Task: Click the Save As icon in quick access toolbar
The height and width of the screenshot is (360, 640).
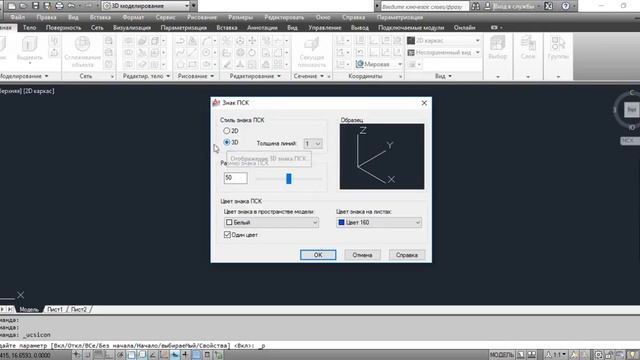Action: click(x=47, y=6)
